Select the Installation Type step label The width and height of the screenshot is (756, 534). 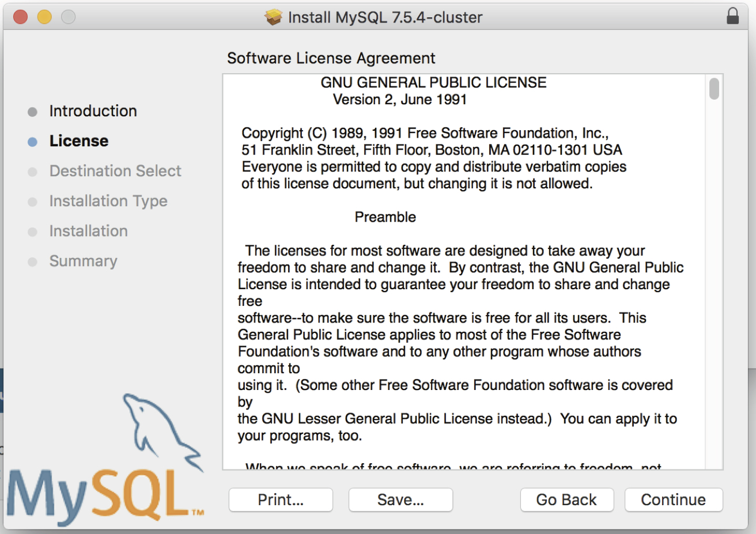[x=108, y=201]
